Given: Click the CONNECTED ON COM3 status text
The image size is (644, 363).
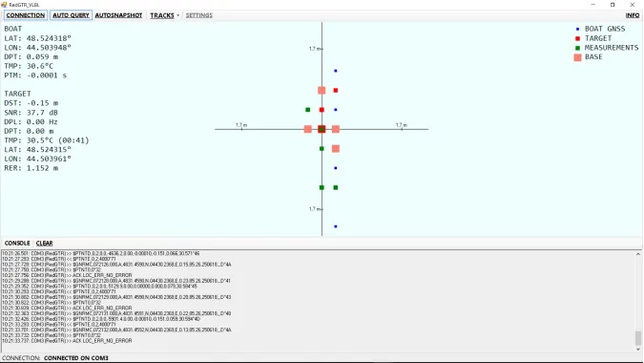Looking at the screenshot, I should (x=76, y=358).
